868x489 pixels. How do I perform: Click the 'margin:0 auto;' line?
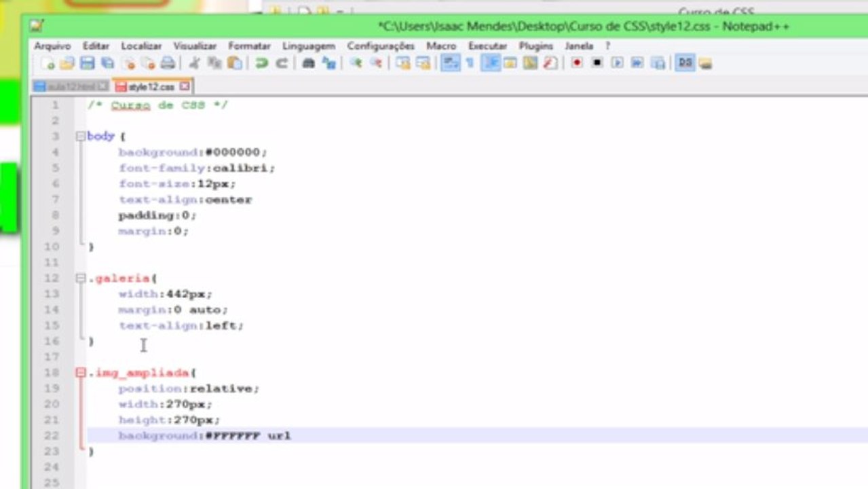pyautogui.click(x=173, y=310)
